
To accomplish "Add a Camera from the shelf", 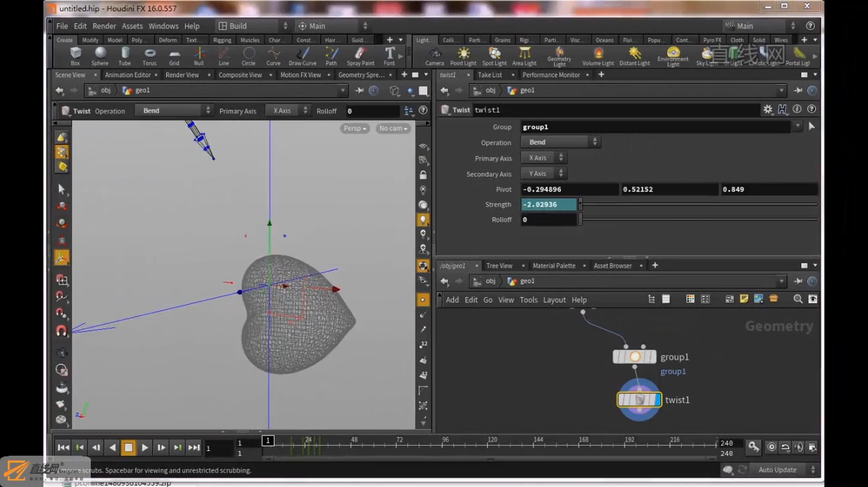I will (435, 56).
